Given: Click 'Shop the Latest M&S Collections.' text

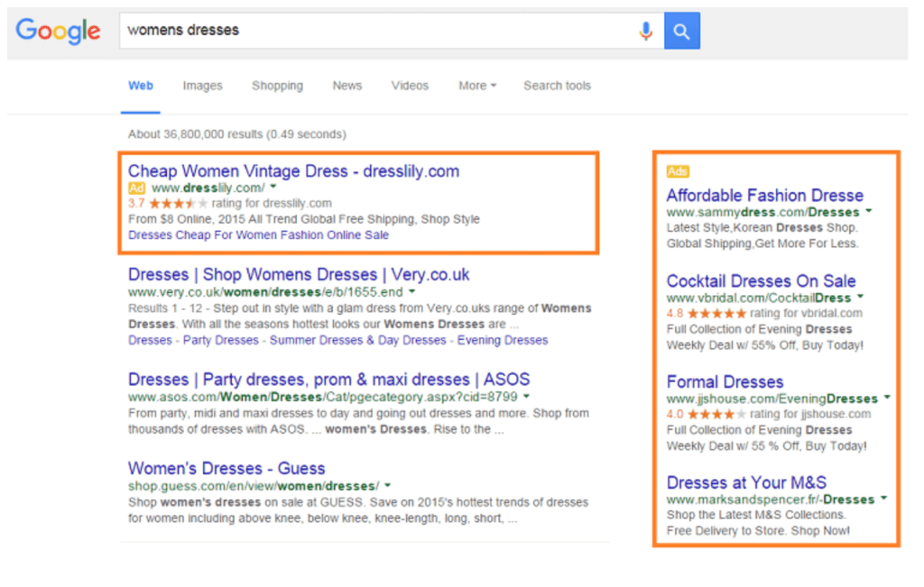Looking at the screenshot, I should click(x=756, y=515).
